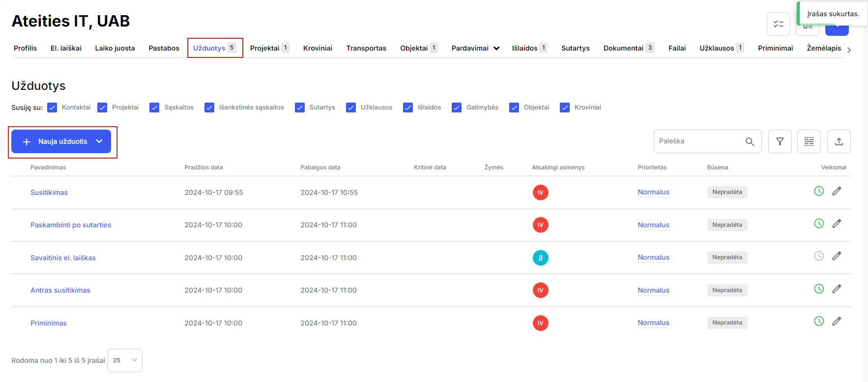Click IV avatar in Priminimas row
Image resolution: width=868 pixels, height=382 pixels.
541,323
